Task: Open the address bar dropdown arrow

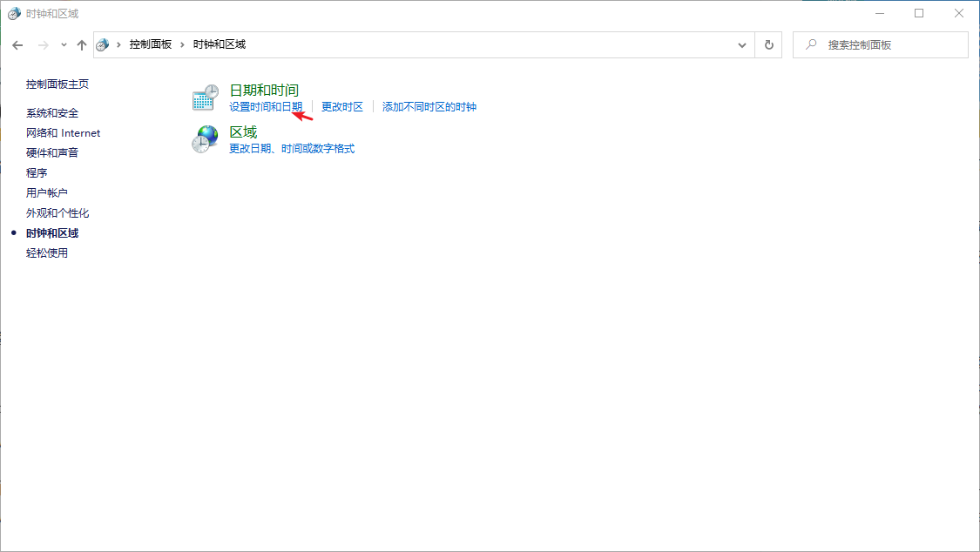Action: tap(741, 44)
